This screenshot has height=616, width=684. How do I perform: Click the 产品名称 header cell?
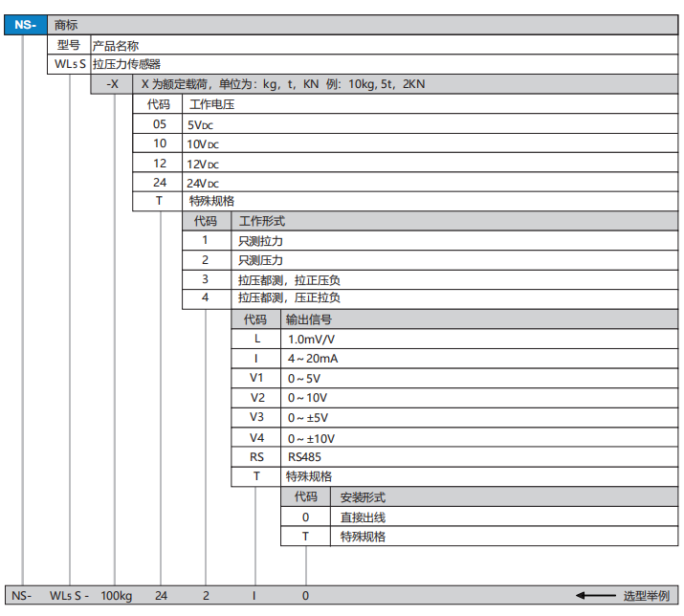click(x=385, y=45)
